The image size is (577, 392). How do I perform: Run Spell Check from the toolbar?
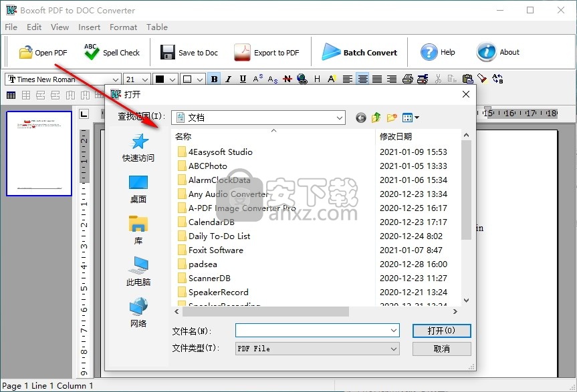pos(112,53)
